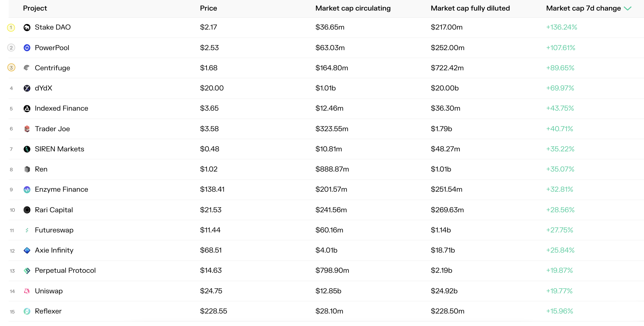This screenshot has height=326, width=644.
Task: Click the Reflexer logo icon
Action: click(27, 311)
